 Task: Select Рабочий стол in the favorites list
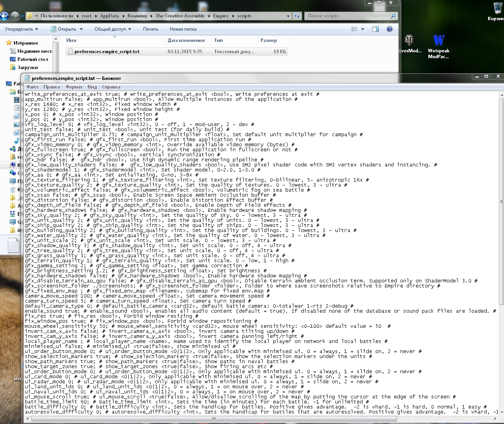click(33, 59)
